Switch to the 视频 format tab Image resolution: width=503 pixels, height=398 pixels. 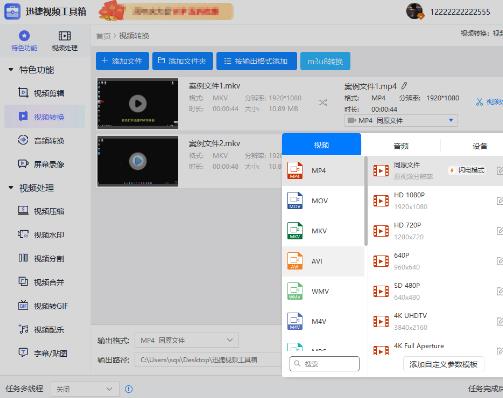(321, 144)
